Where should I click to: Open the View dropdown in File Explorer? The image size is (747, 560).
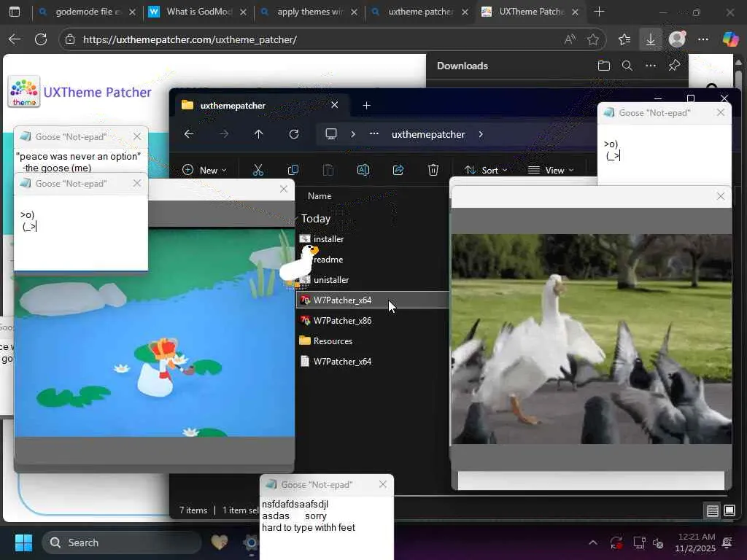pyautogui.click(x=551, y=170)
